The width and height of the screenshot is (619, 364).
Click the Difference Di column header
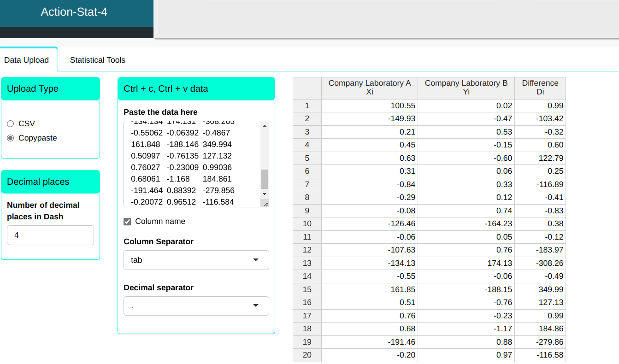tap(540, 88)
